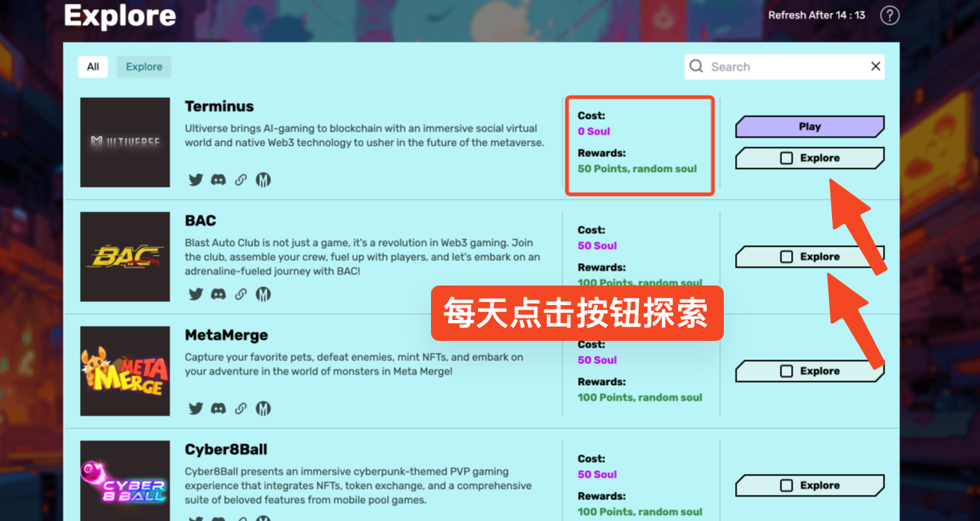Screen dimensions: 980x521
Task: Click the '0 Soul' cost value
Action: (x=594, y=131)
